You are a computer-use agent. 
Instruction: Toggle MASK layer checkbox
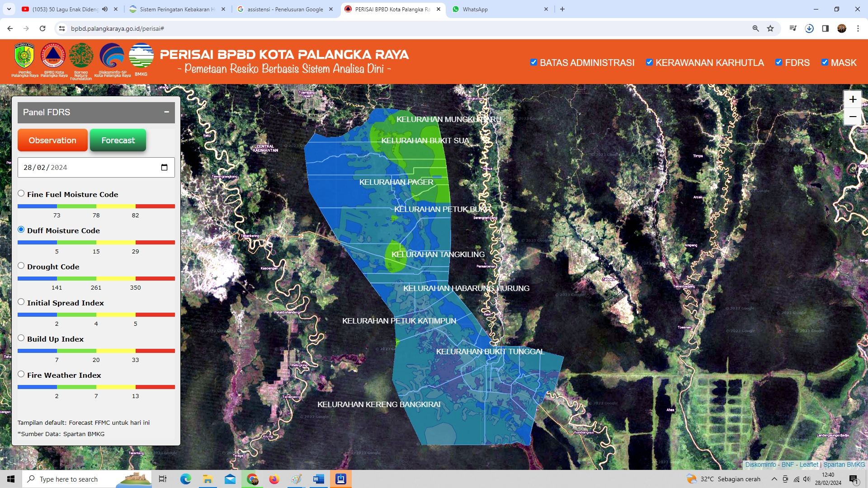[x=825, y=62]
